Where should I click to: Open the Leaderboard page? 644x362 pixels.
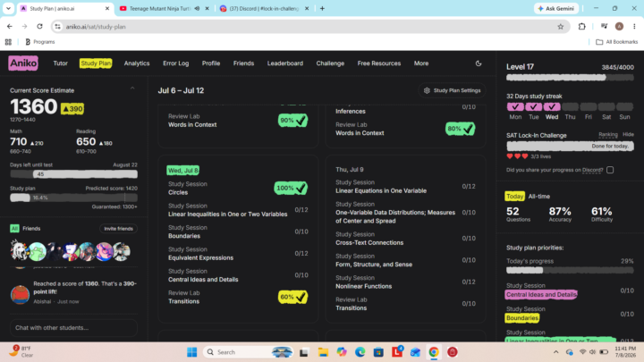tap(285, 63)
